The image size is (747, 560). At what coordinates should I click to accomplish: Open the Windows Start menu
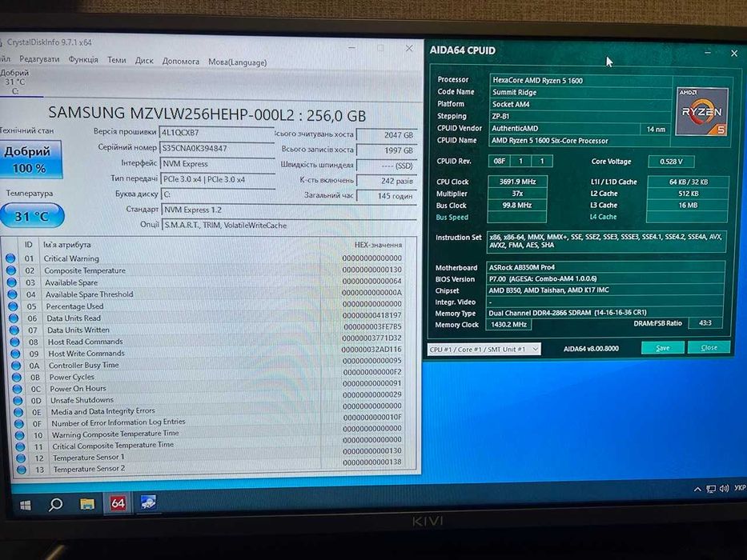[25, 506]
